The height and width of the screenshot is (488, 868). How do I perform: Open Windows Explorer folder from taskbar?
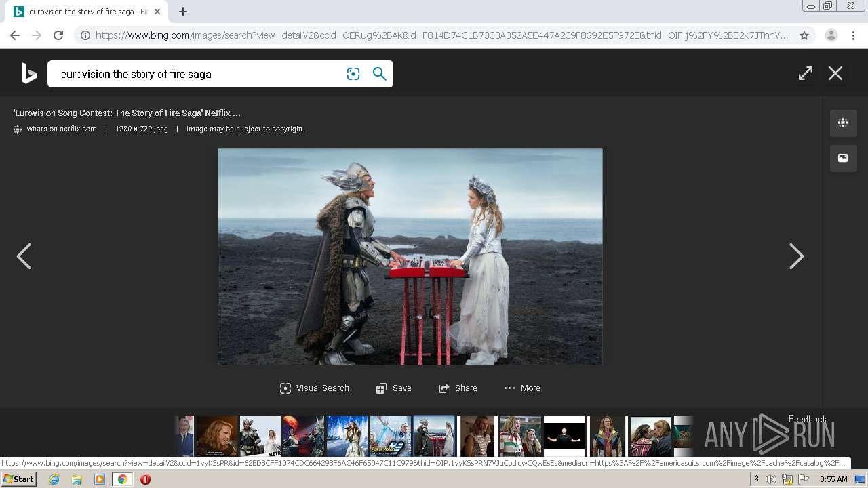coord(77,479)
